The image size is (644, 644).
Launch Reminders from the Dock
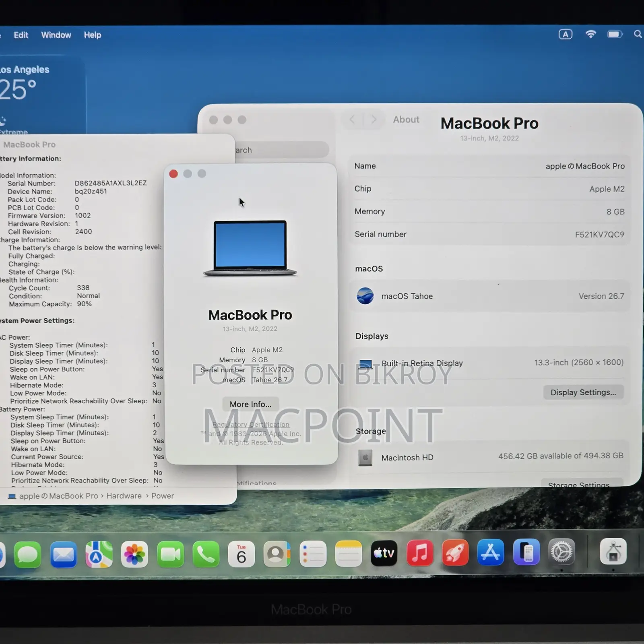313,554
